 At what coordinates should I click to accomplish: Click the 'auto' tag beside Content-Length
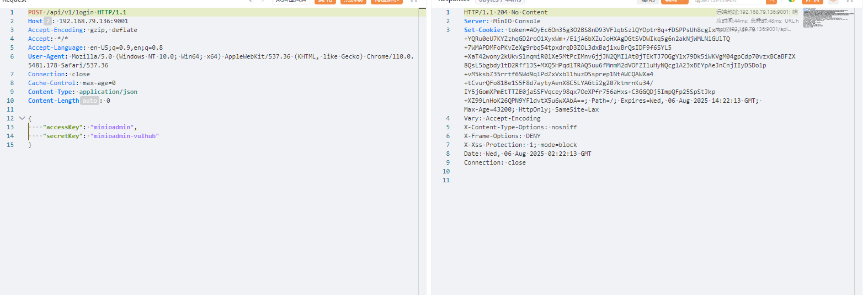tap(89, 101)
